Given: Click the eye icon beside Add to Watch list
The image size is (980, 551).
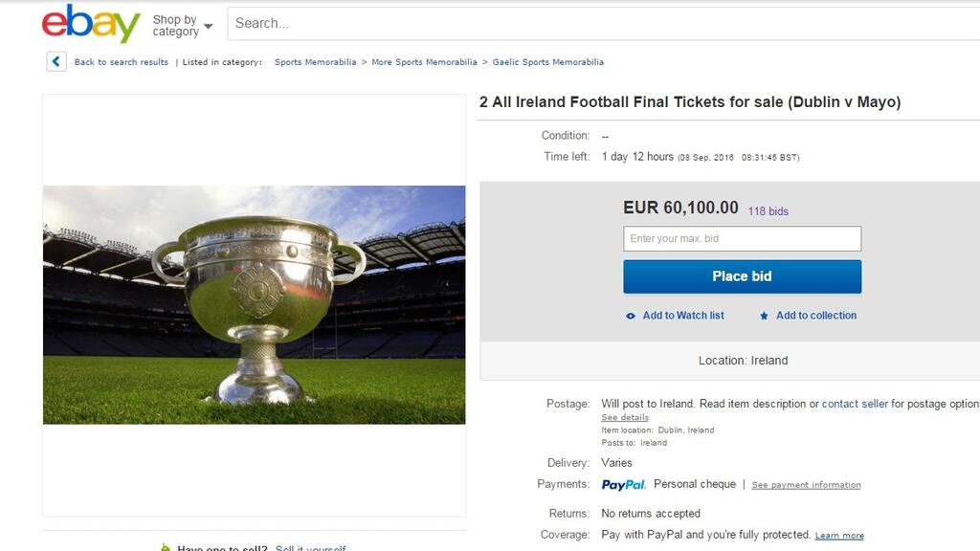Looking at the screenshot, I should tap(630, 315).
